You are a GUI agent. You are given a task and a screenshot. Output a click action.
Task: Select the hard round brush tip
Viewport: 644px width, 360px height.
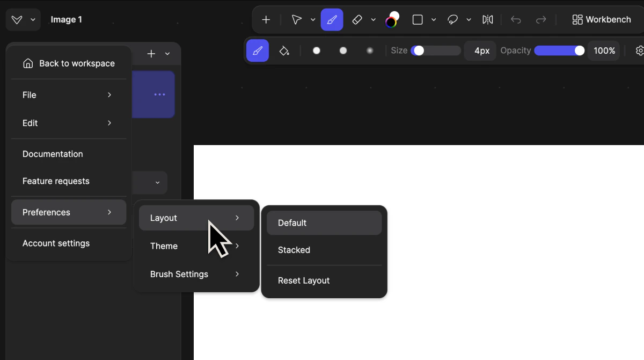pos(317,51)
